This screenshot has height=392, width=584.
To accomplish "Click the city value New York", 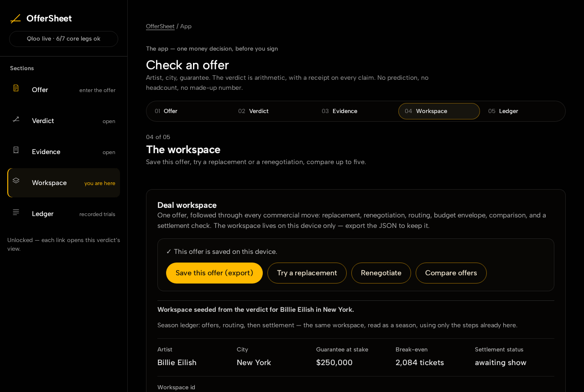I will coord(254,363).
